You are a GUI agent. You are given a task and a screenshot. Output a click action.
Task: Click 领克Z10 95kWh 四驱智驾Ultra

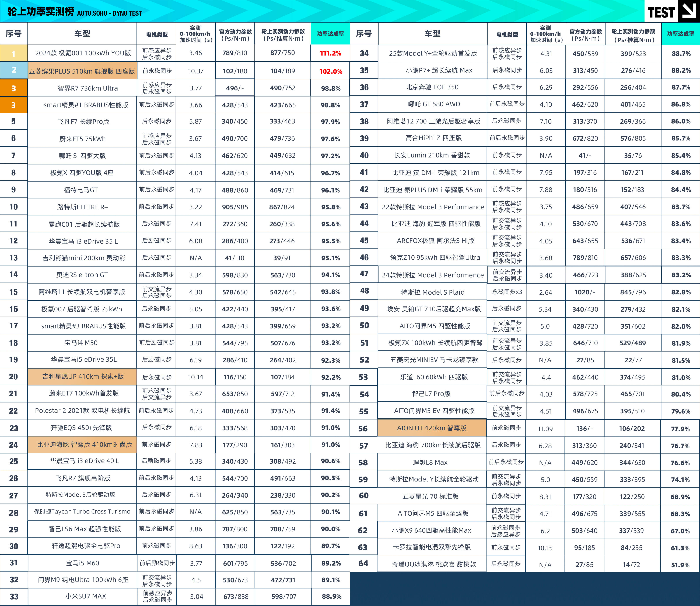point(435,257)
